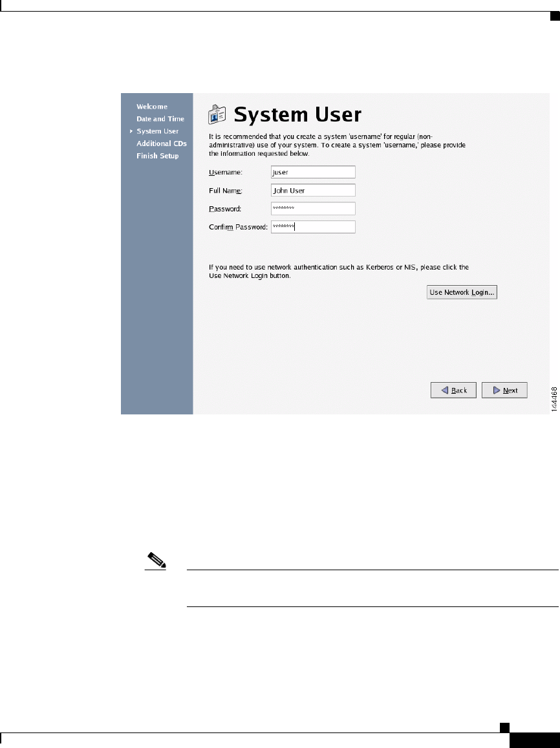Click the Password label
The image size is (560, 748).
225,209
